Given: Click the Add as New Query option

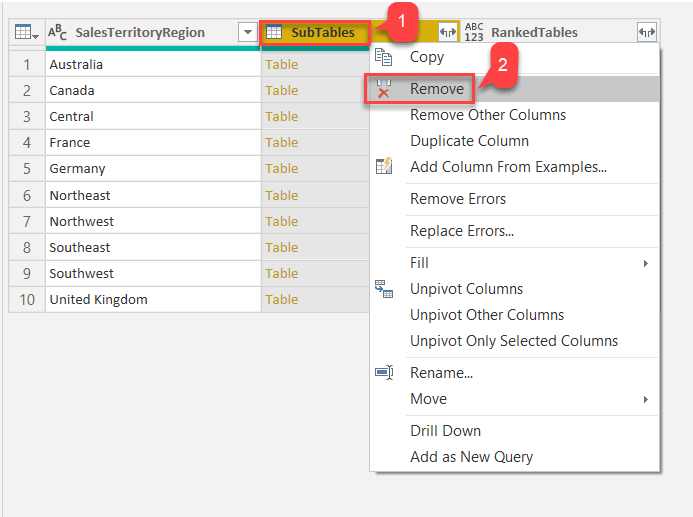Looking at the screenshot, I should point(471,457).
